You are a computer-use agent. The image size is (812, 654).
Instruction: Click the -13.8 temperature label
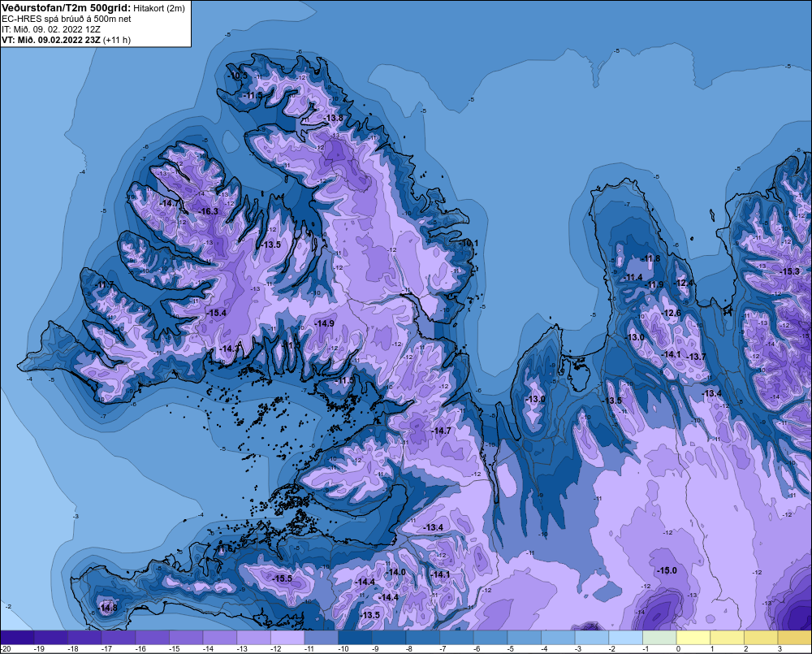pos(334,118)
